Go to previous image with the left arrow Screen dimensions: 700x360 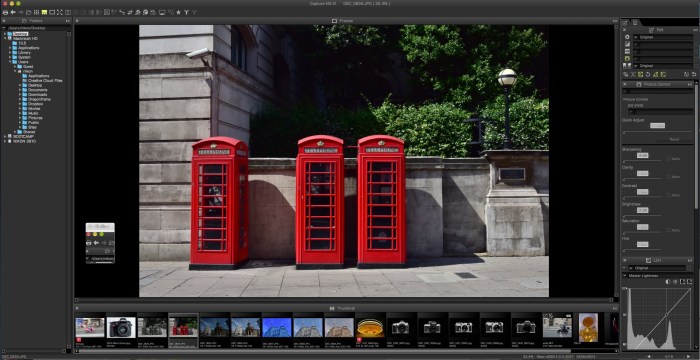[x=648, y=356]
